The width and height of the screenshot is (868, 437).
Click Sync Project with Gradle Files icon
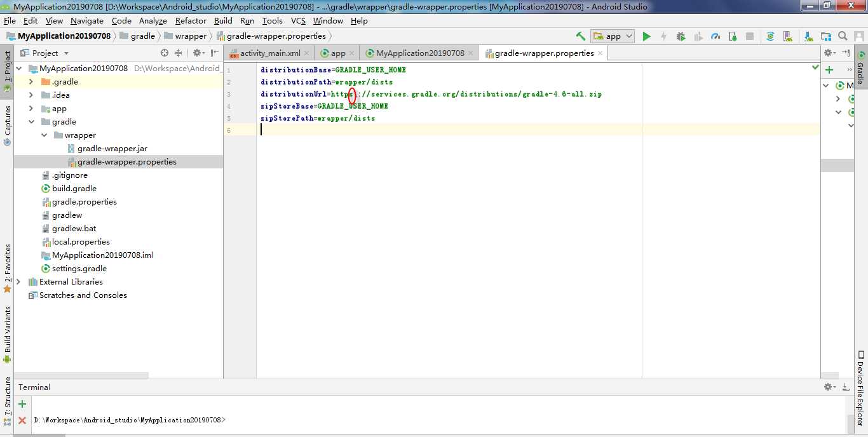pyautogui.click(x=770, y=36)
